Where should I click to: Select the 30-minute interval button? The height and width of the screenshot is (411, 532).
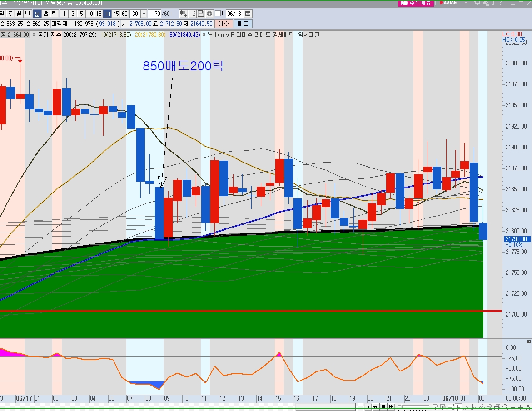107,14
